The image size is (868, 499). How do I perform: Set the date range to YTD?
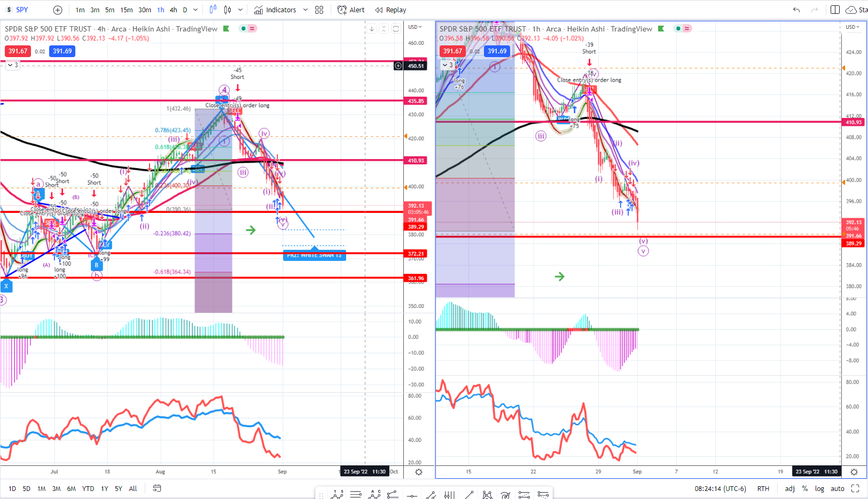(88, 488)
